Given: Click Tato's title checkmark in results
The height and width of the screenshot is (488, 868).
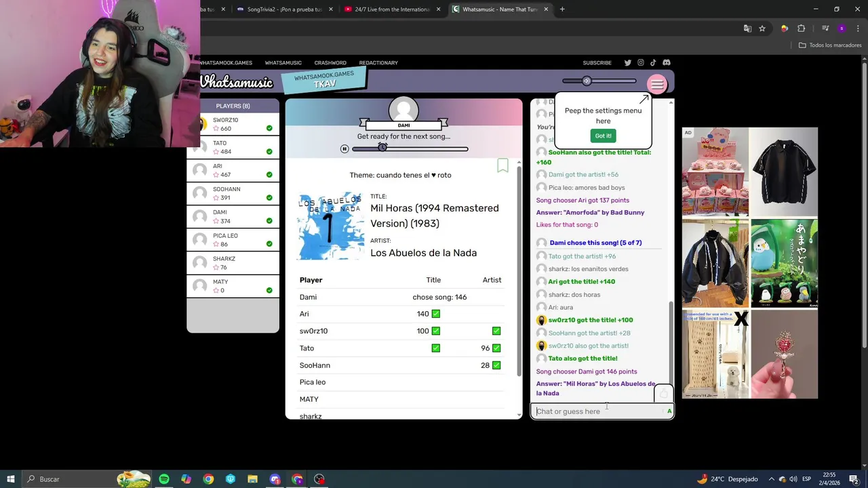Looking at the screenshot, I should [435, 348].
